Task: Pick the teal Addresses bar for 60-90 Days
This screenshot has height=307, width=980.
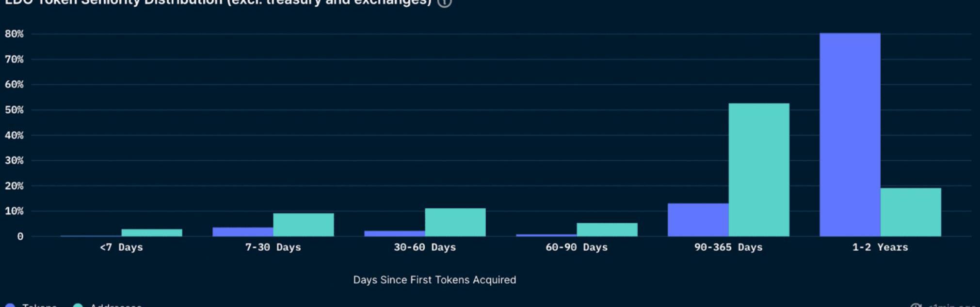Action: 607,230
